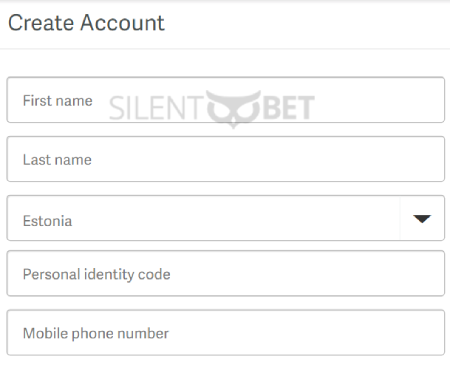This screenshot has width=450, height=376.
Task: Activate the Mobile phone number field
Action: [x=226, y=333]
